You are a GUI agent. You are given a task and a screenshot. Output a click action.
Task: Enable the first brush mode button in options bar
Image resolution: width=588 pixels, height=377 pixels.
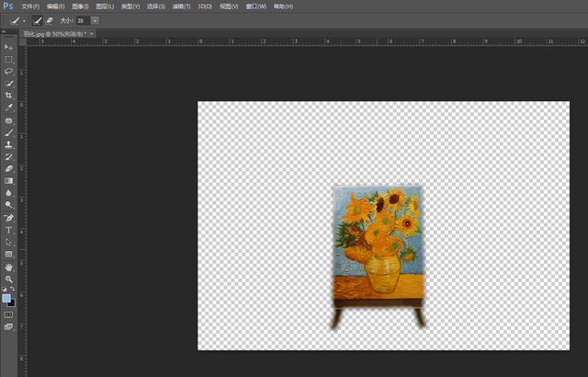pyautogui.click(x=38, y=19)
